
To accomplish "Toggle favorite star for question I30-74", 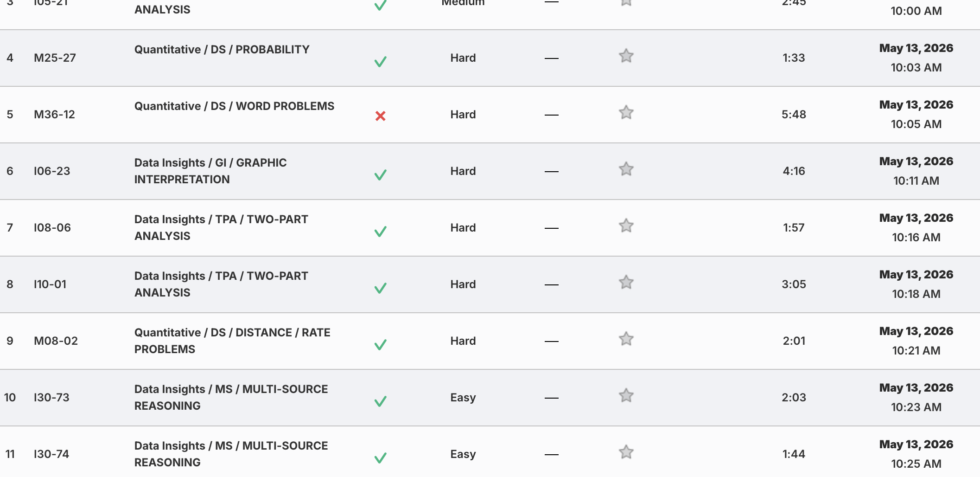I will [x=626, y=452].
